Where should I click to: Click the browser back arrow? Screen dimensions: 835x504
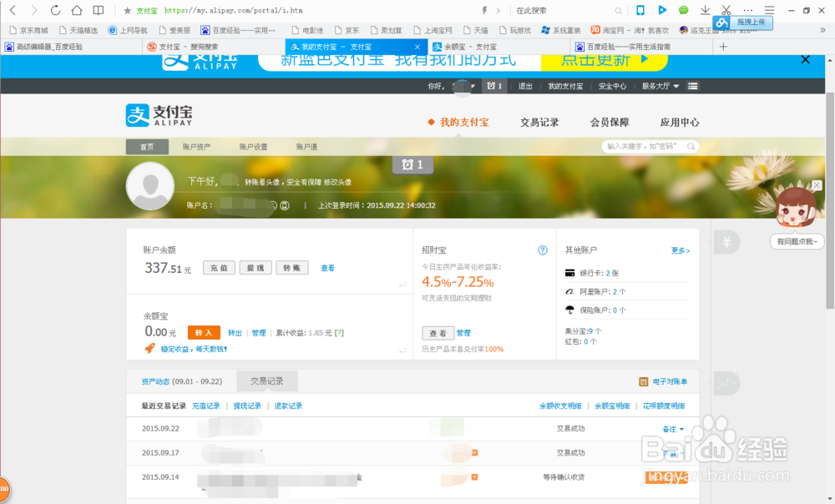(x=13, y=10)
